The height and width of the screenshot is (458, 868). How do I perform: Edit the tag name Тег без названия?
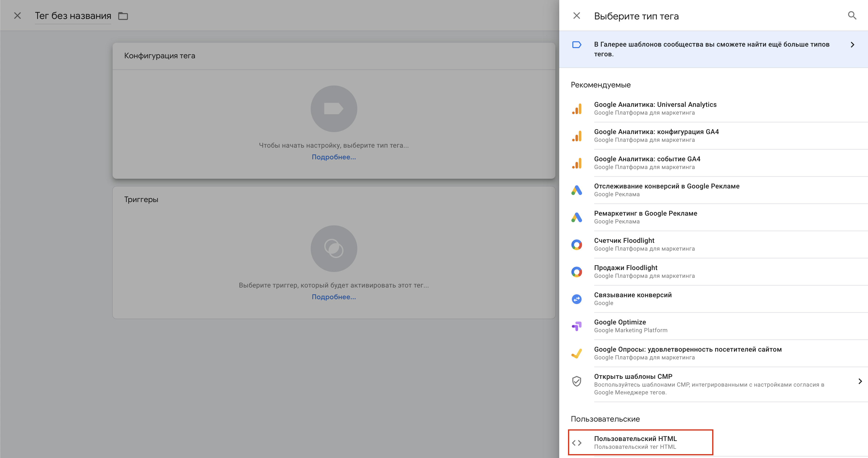pos(73,16)
